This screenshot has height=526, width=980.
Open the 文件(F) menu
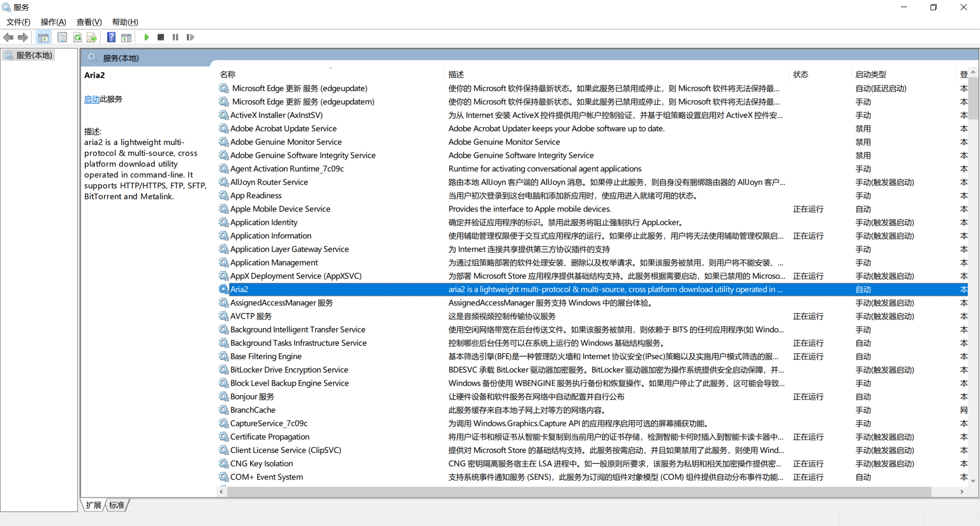click(18, 22)
